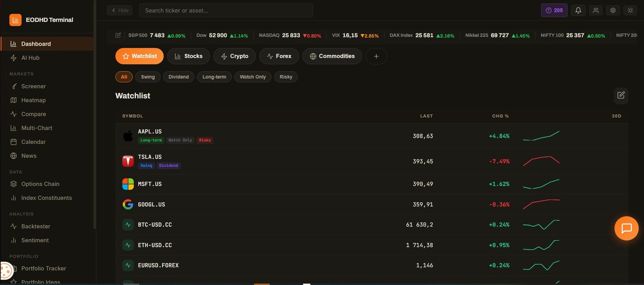The width and height of the screenshot is (644, 285).
Task: Click the Google logo in GOOGL.US row
Action: click(x=128, y=204)
